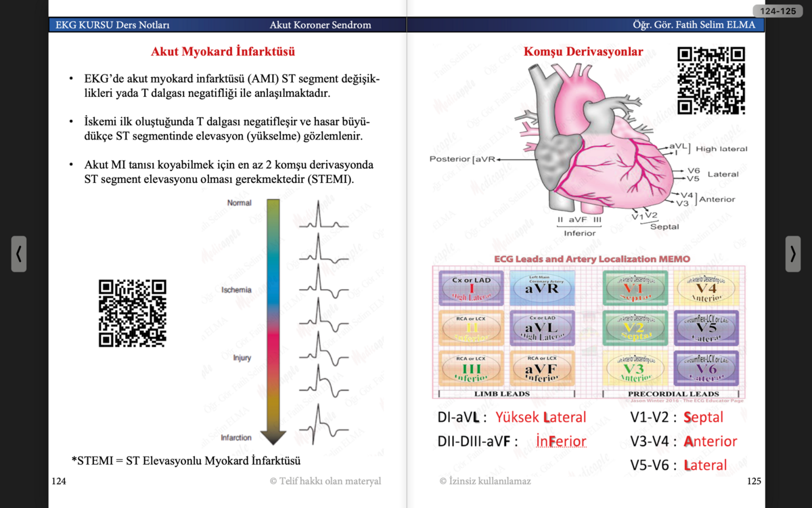812x508 pixels.
Task: Click the line 'V3-V4 : Anterior'
Action: [x=683, y=441]
